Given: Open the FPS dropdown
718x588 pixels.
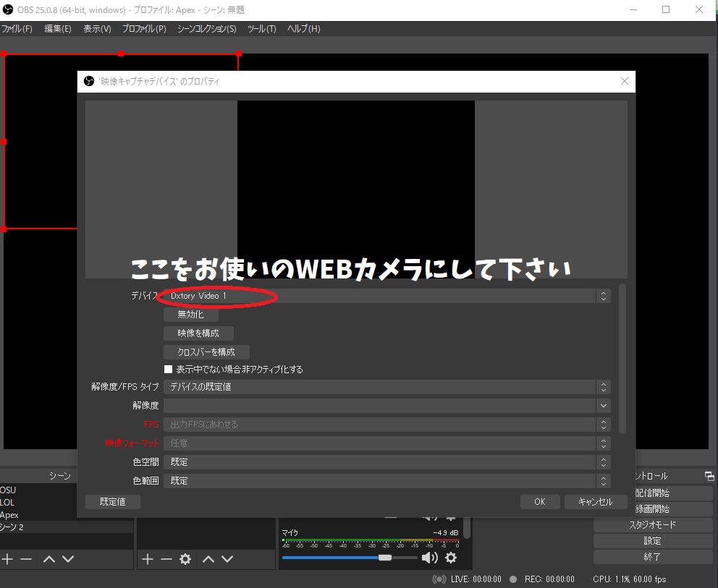Looking at the screenshot, I should (387, 424).
